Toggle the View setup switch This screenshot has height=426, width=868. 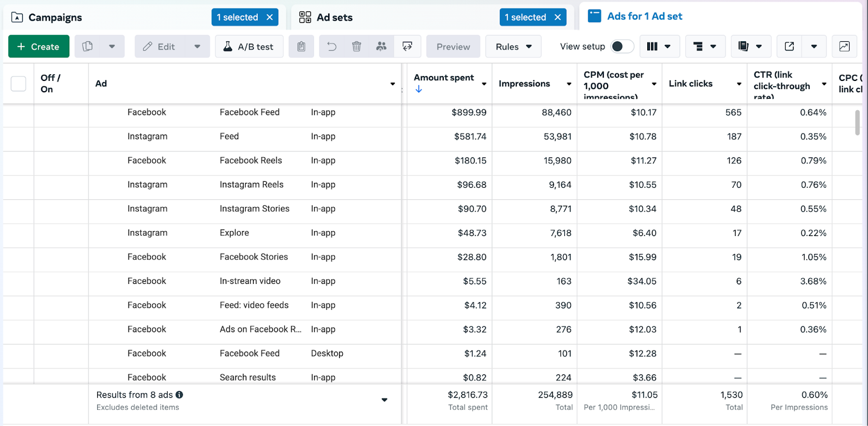(622, 47)
